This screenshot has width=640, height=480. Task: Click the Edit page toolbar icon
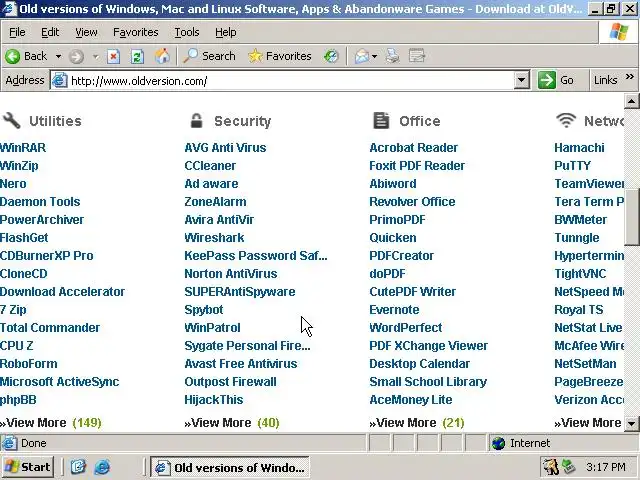pyautogui.click(x=417, y=56)
